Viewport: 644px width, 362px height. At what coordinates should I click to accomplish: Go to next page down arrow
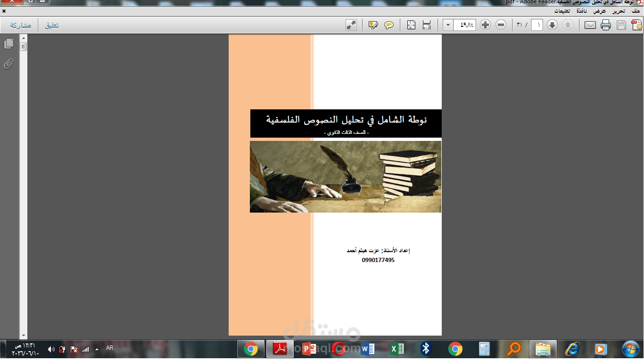click(552, 25)
